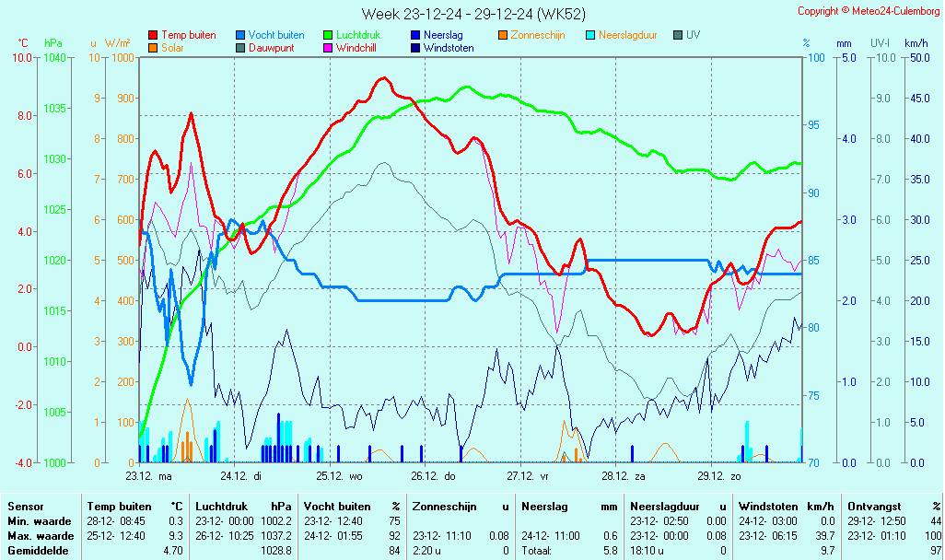945x560 pixels.
Task: Click the Windstoten km/h table header
Action: [x=786, y=507]
